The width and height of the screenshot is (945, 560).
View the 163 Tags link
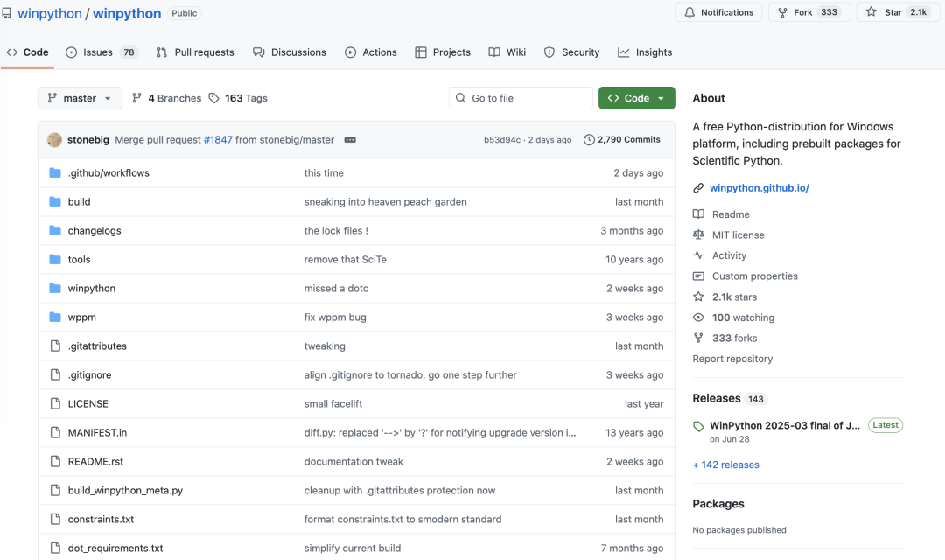tap(238, 98)
